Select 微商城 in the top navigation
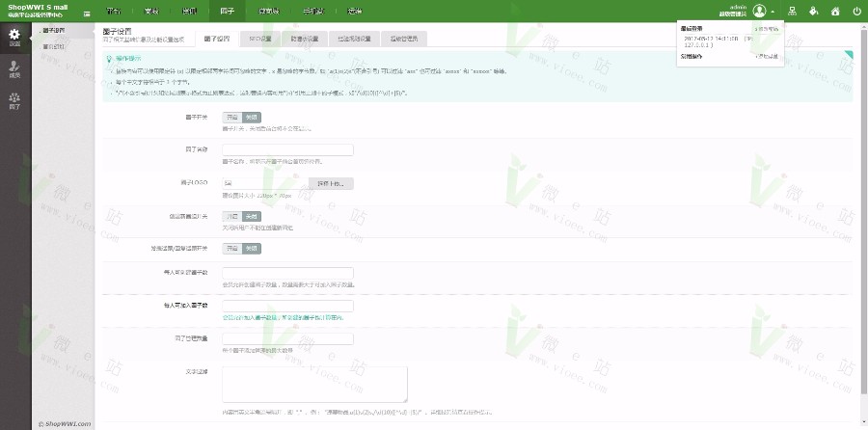 click(269, 11)
